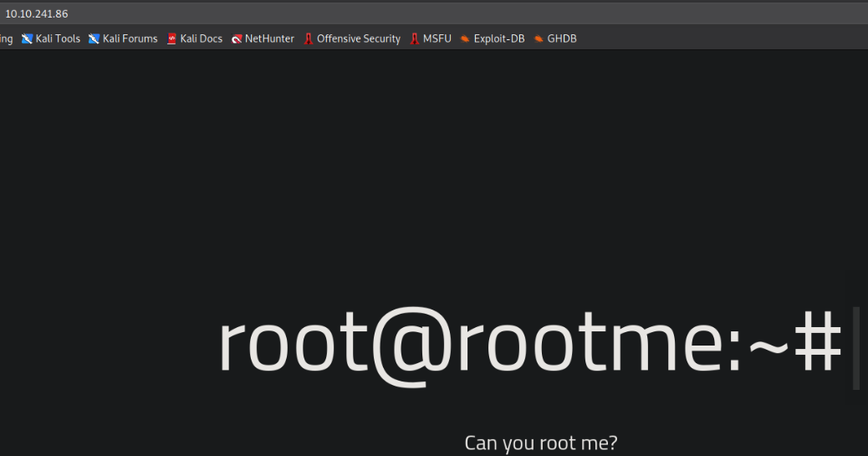The image size is (868, 456).
Task: Open the Offensive Security bookmark
Action: [x=352, y=38]
